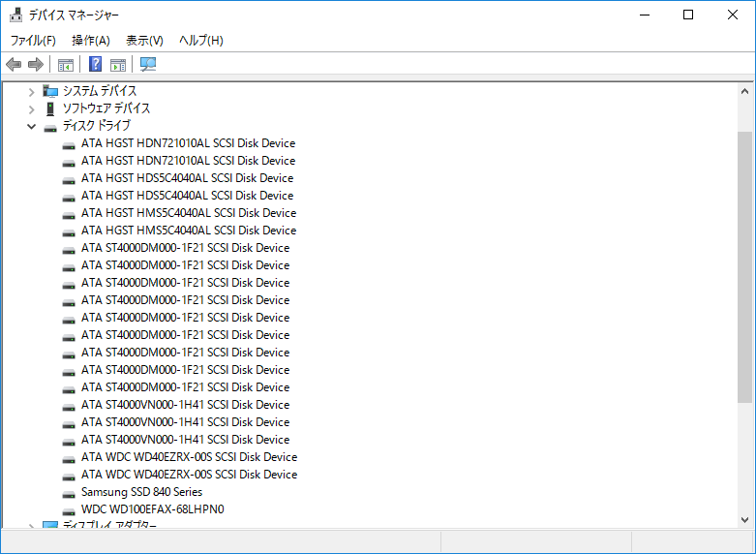Viewport: 756px width, 554px height.
Task: Open the blue question mark Help icon
Action: point(96,64)
